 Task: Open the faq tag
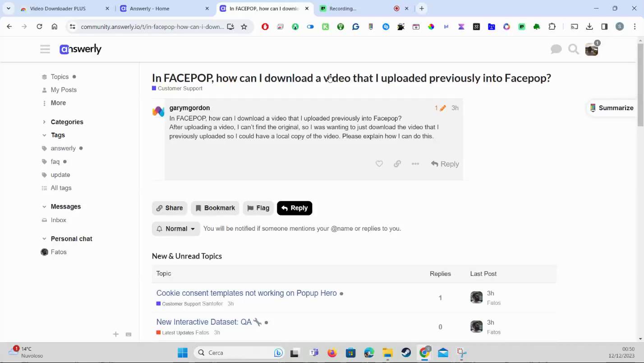pyautogui.click(x=55, y=162)
